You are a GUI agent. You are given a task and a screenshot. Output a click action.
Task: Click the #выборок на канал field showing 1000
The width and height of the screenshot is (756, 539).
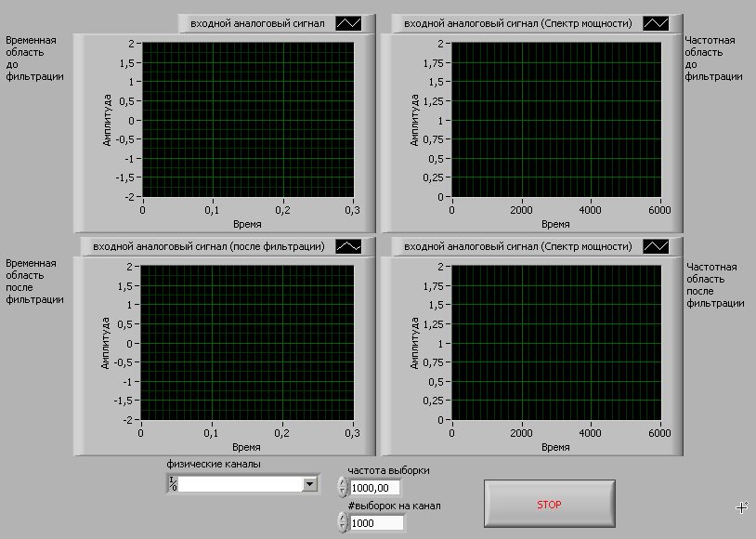tap(376, 523)
